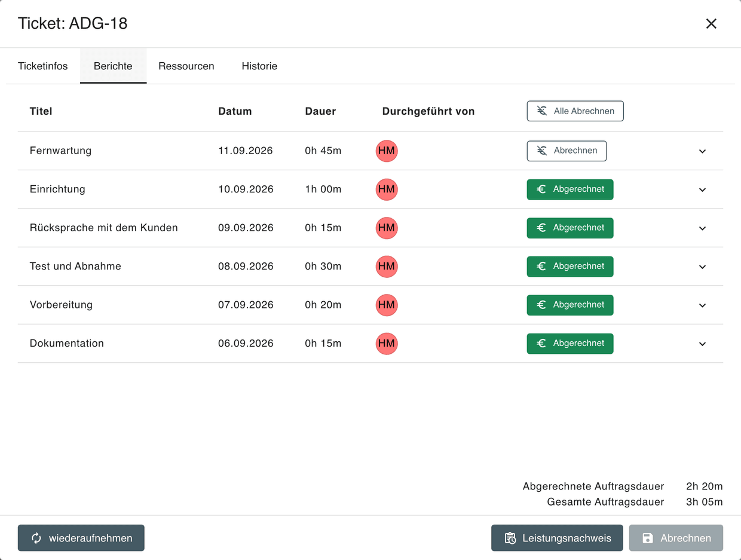Expand the Test und Abnahme row

click(x=702, y=267)
